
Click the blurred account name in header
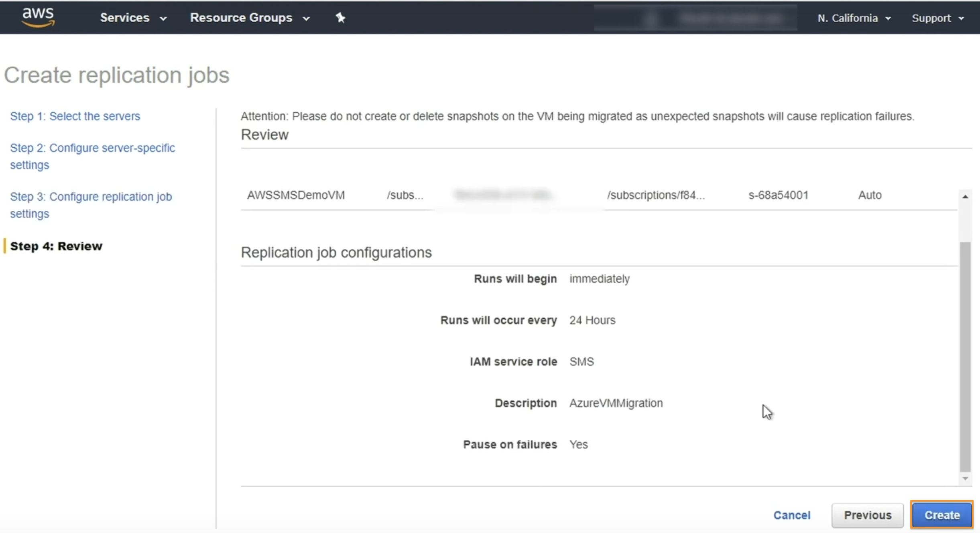coord(730,18)
